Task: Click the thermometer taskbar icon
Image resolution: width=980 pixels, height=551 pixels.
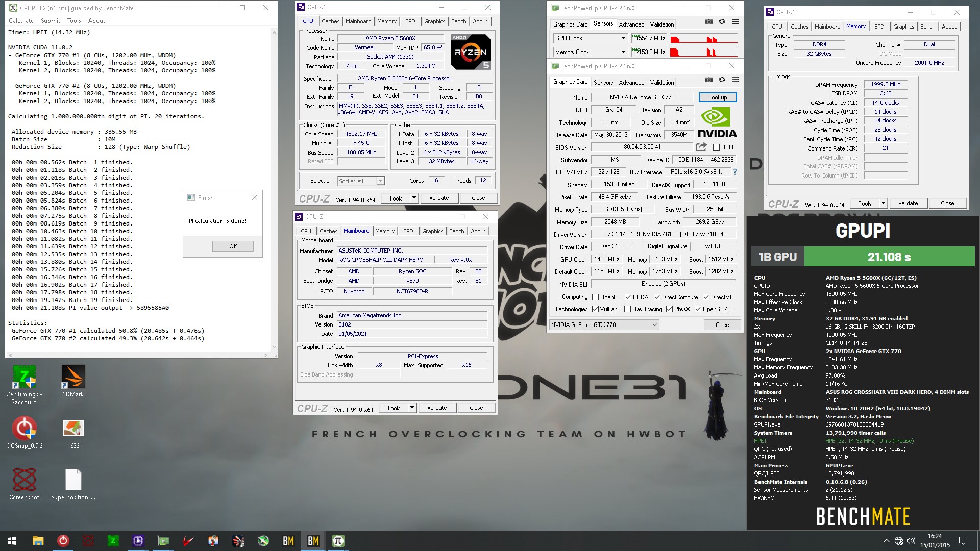Action: click(x=213, y=541)
